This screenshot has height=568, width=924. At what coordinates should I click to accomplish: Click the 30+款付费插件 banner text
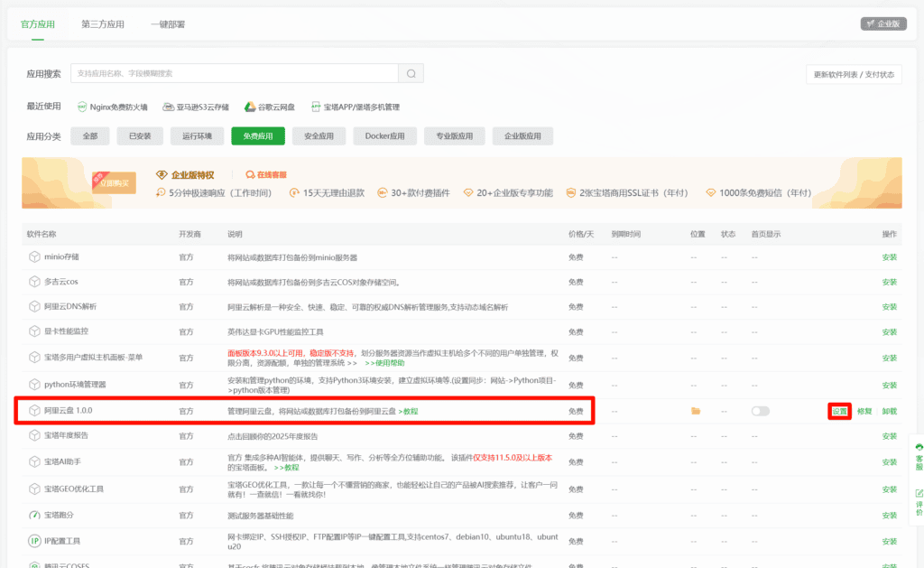tap(420, 193)
